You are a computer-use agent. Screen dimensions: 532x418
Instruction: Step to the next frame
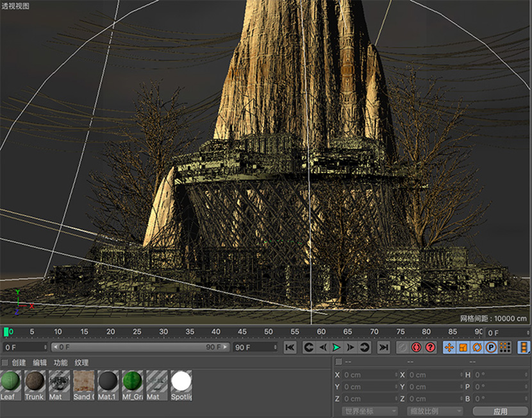(351, 347)
